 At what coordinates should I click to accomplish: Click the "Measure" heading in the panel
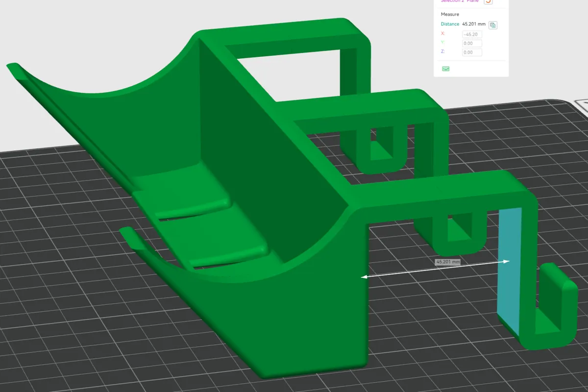pyautogui.click(x=450, y=14)
